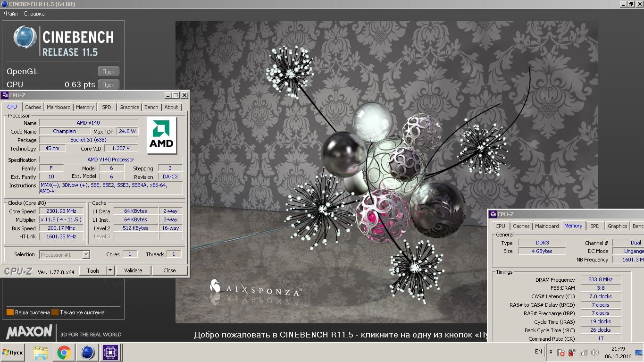Click the brown Такая же система legend swatch

[55, 312]
